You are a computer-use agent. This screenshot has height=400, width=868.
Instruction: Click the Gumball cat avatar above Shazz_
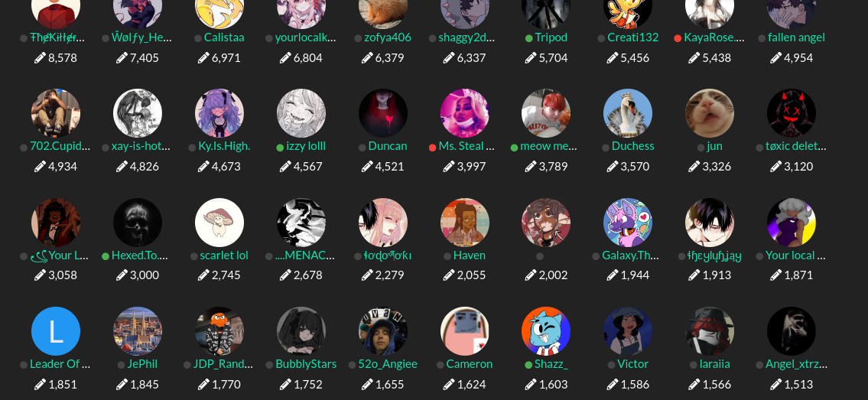pos(546,331)
